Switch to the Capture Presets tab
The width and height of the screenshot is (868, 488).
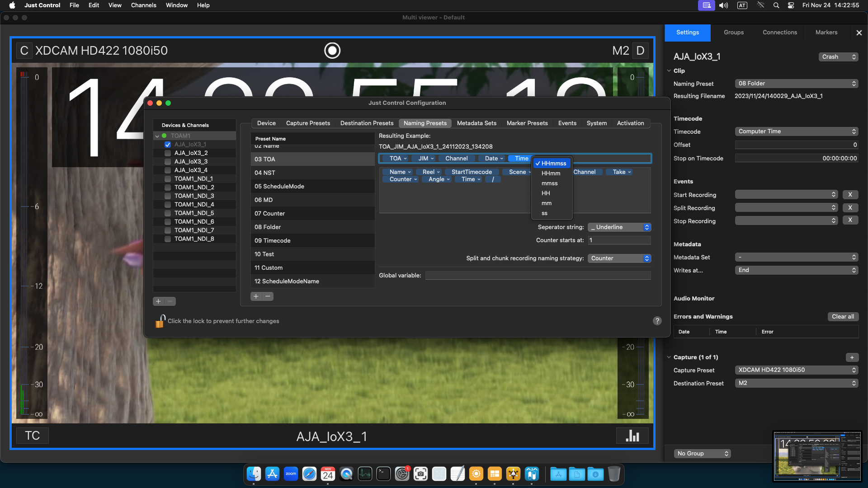click(308, 123)
